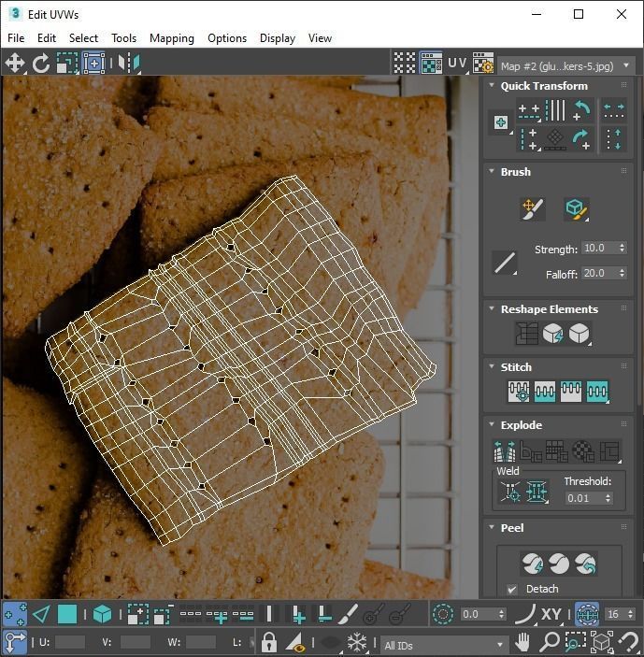Viewport: 644px width, 657px height.
Task: Open the File menu
Action: tap(16, 38)
